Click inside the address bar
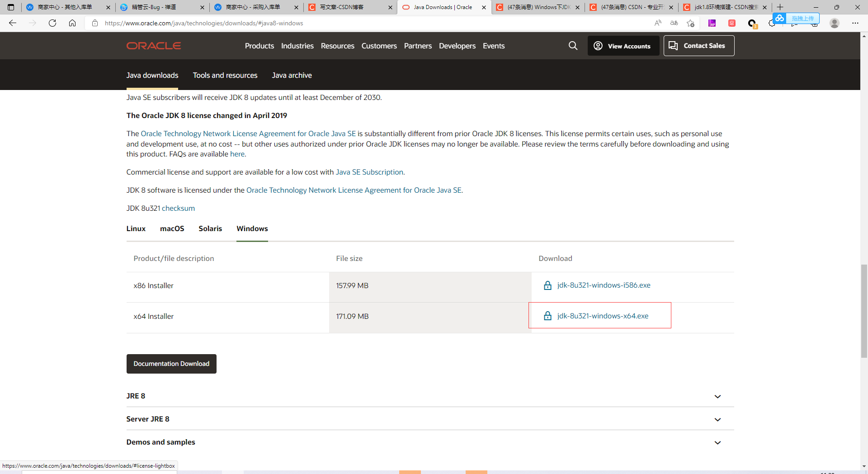Viewport: 868px width, 474px height. [x=316, y=23]
